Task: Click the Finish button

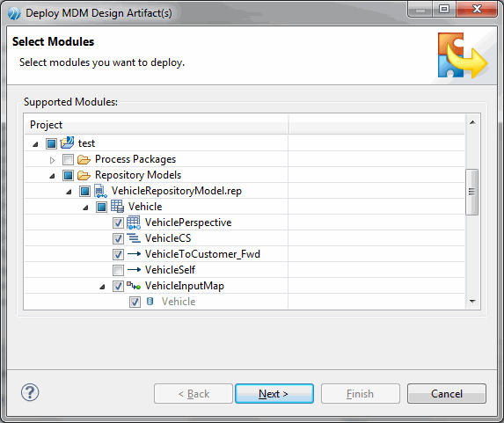Action: point(361,393)
